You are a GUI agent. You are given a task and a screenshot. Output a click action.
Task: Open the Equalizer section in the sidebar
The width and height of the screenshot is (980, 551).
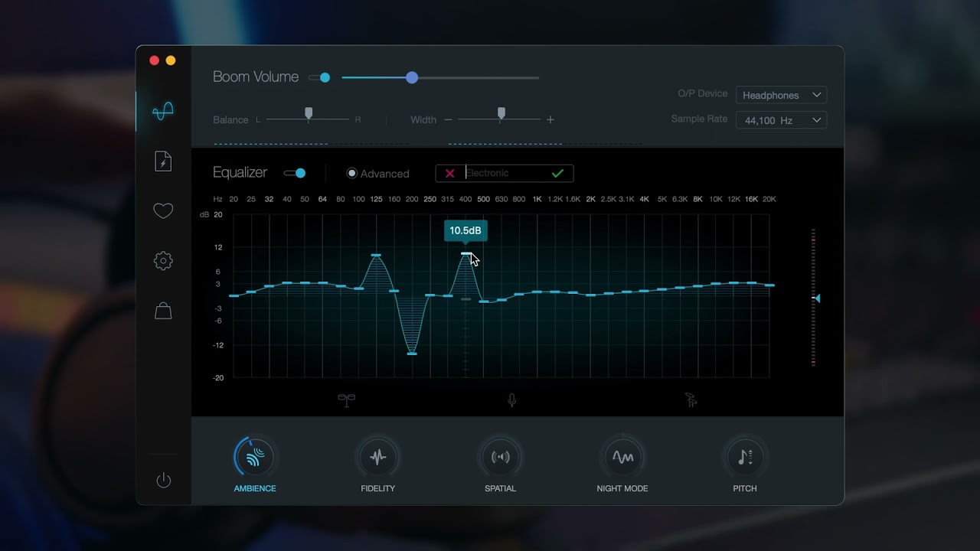(x=163, y=112)
